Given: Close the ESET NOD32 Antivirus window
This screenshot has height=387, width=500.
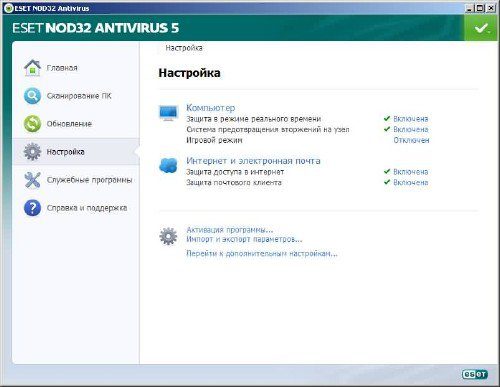Looking at the screenshot, I should coord(491,8).
